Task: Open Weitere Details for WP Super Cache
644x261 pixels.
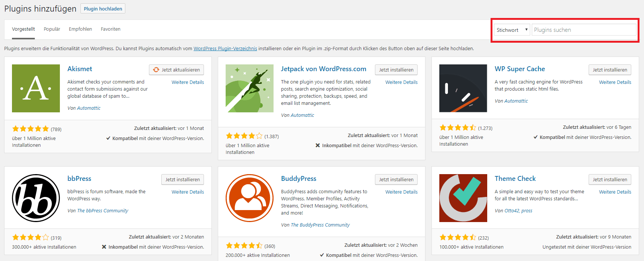Action: click(615, 82)
